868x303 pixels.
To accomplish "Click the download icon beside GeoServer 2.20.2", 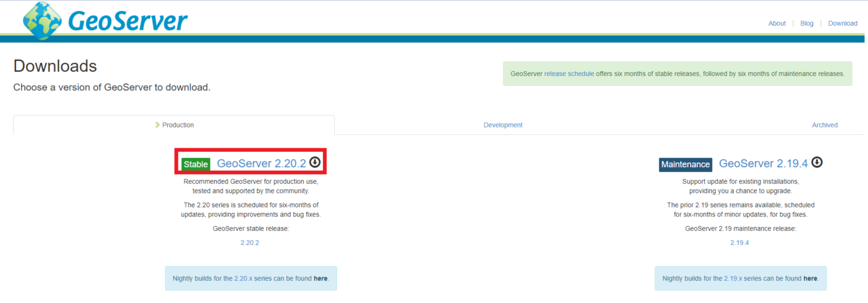I will pyautogui.click(x=315, y=162).
